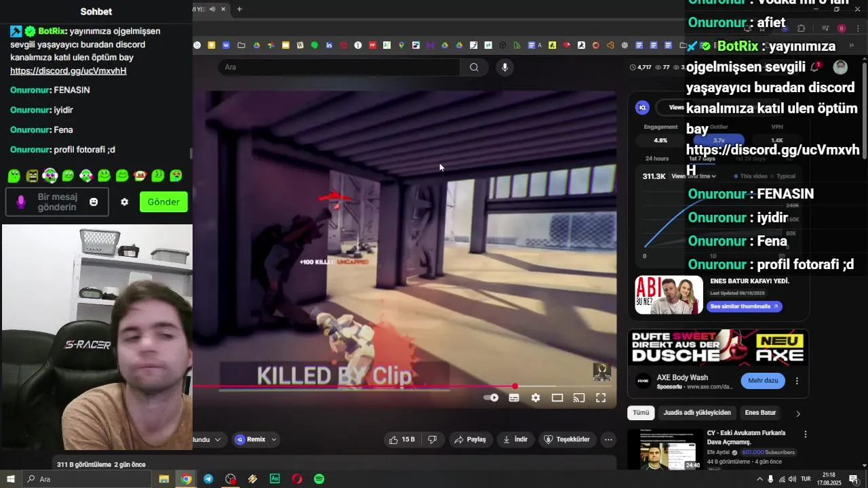868x488 pixels.
Task: Enter fullscreen on the video player
Action: 601,398
